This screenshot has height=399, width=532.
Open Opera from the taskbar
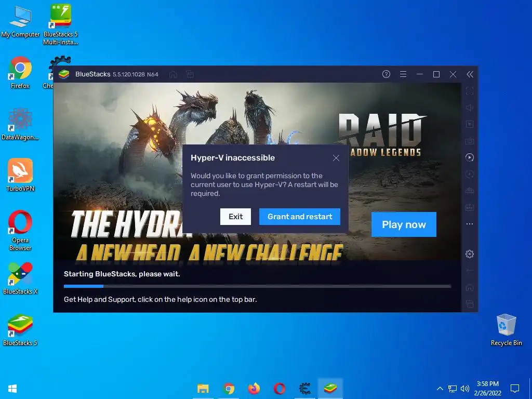point(279,389)
